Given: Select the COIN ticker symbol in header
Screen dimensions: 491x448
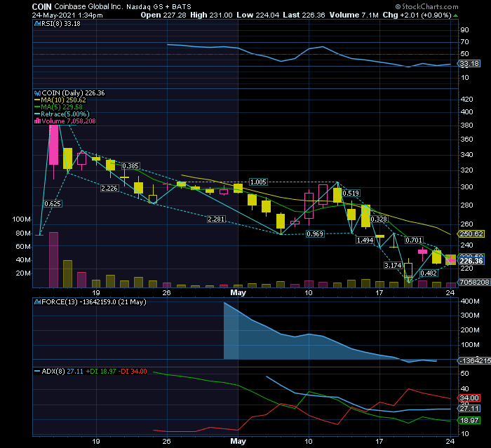Looking at the screenshot, I should (41, 6).
